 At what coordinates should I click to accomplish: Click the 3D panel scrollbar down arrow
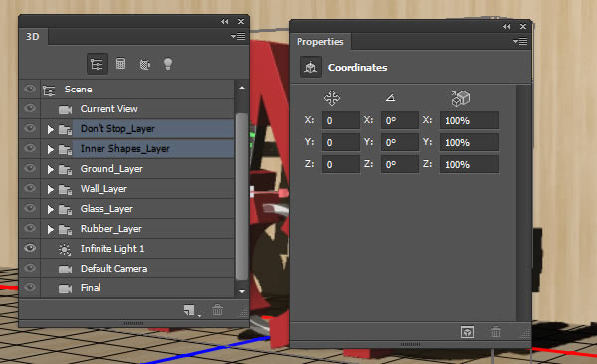tap(242, 291)
